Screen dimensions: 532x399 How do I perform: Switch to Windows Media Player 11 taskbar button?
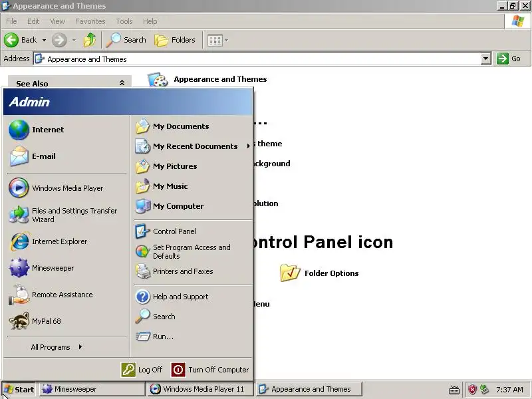click(201, 389)
